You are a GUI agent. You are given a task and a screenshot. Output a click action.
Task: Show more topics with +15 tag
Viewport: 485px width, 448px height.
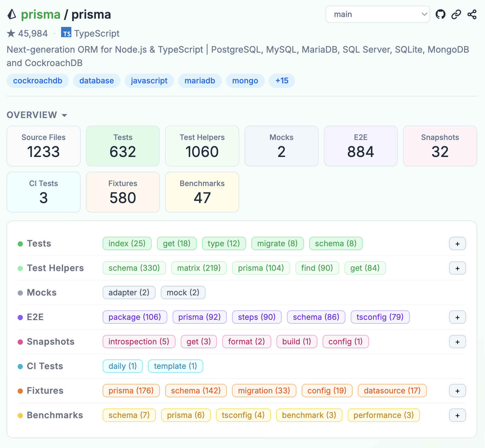click(x=282, y=81)
